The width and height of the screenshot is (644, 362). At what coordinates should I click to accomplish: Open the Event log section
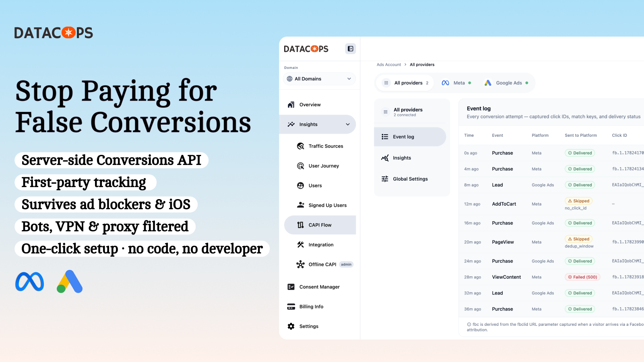[410, 137]
